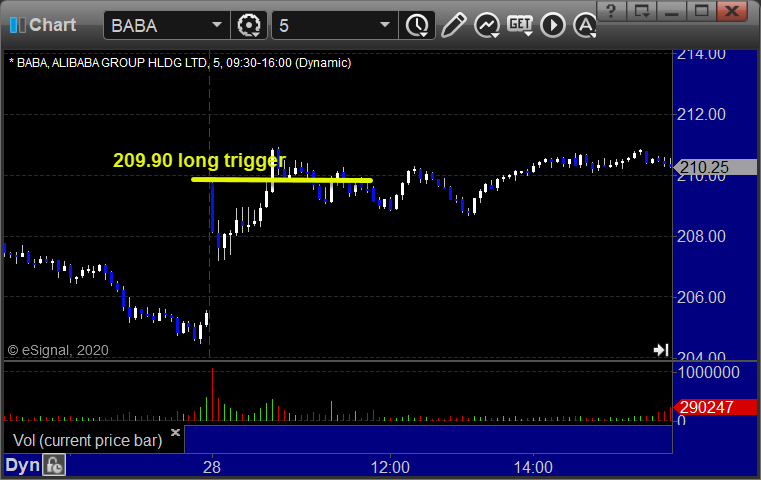Click the tallest red volume bar

click(x=212, y=394)
